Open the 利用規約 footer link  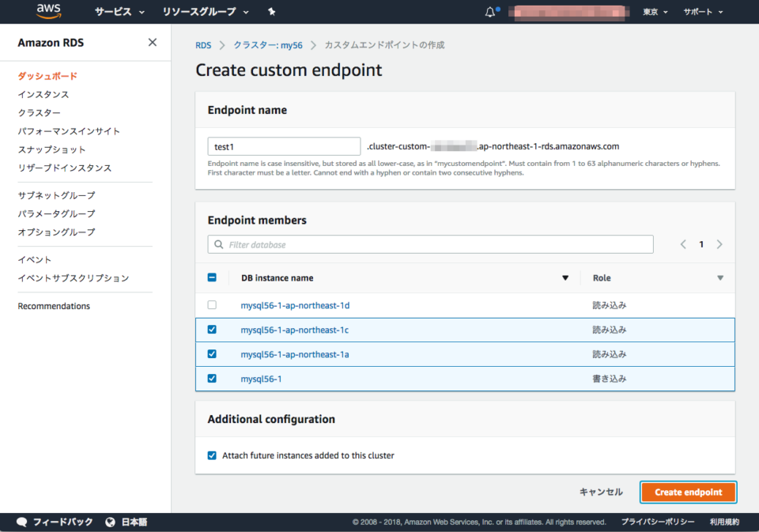click(x=725, y=522)
